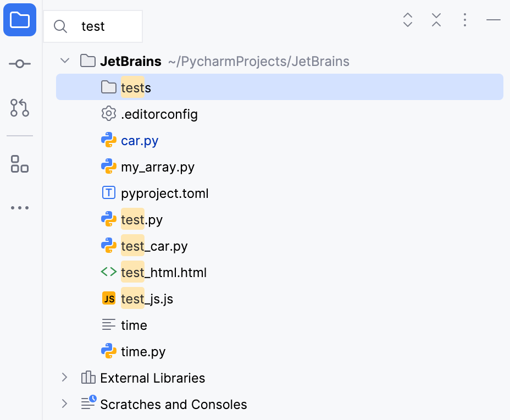Click the HTML icon next to test_html.html

click(x=109, y=272)
